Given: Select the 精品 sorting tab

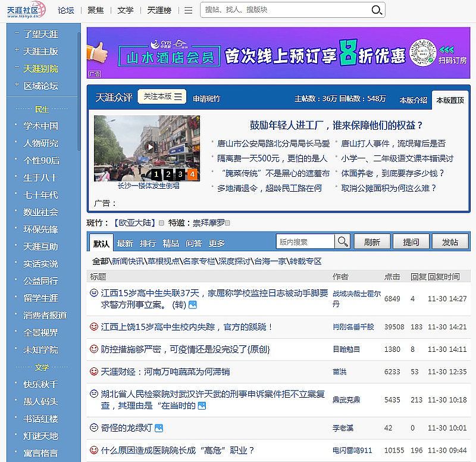Looking at the screenshot, I should click(171, 244).
